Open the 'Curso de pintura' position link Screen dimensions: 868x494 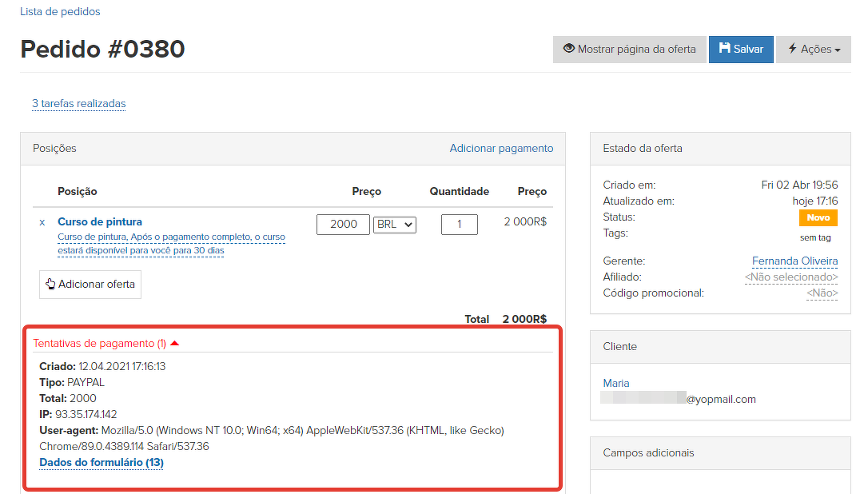point(100,221)
